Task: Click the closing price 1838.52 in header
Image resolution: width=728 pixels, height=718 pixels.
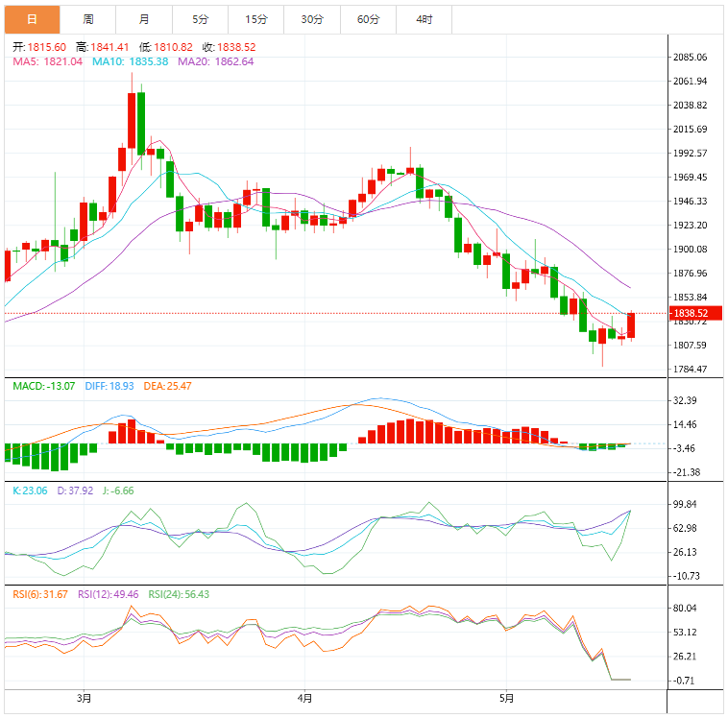Action: 236,47
